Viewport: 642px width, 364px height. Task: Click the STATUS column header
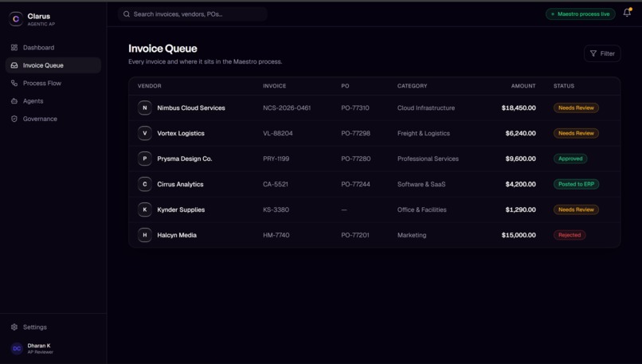[564, 86]
